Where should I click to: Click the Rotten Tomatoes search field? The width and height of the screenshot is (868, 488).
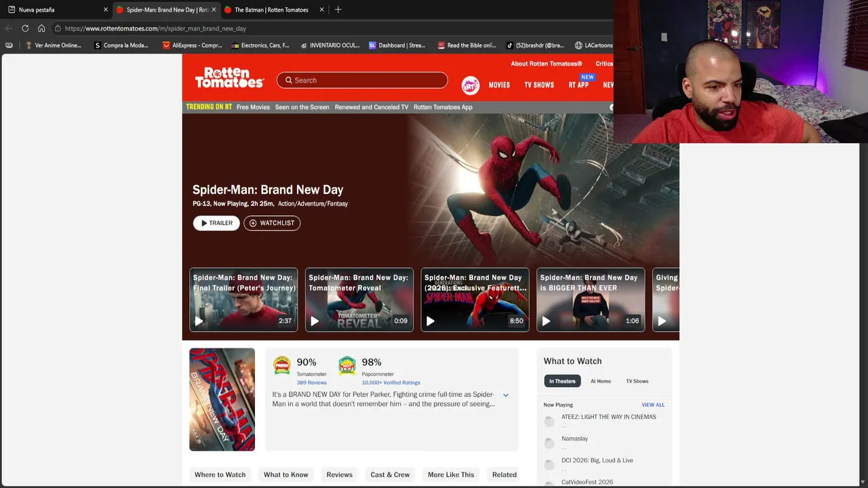pyautogui.click(x=362, y=80)
